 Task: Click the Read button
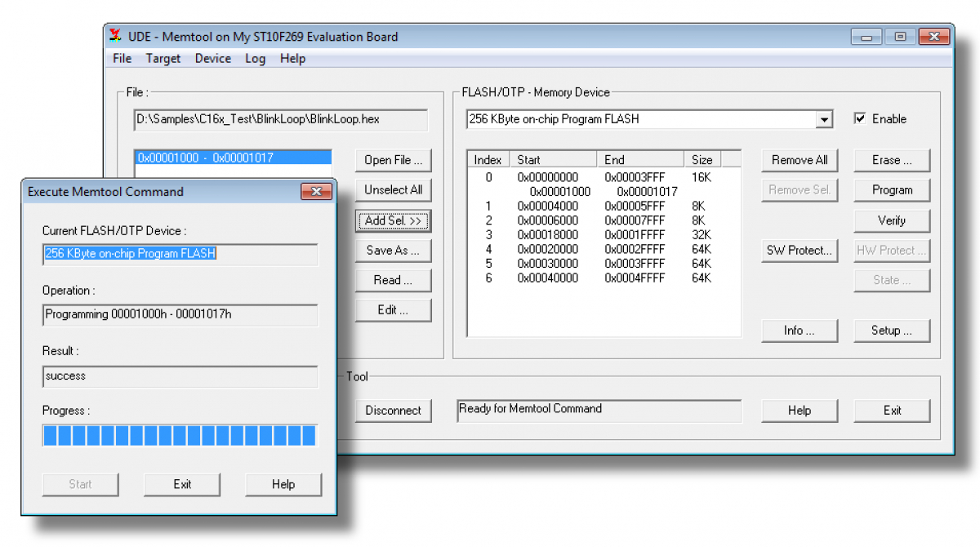tap(393, 280)
